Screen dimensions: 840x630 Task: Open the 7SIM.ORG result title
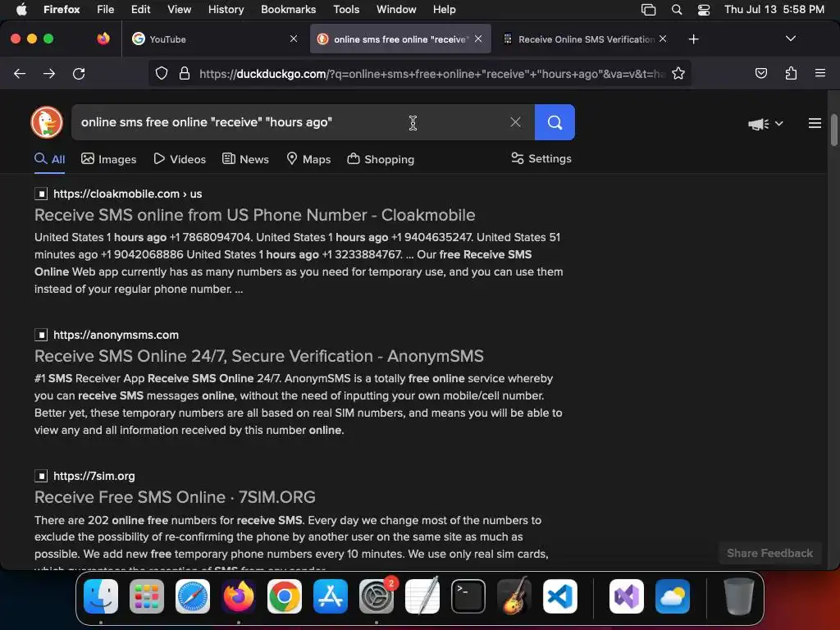176,497
